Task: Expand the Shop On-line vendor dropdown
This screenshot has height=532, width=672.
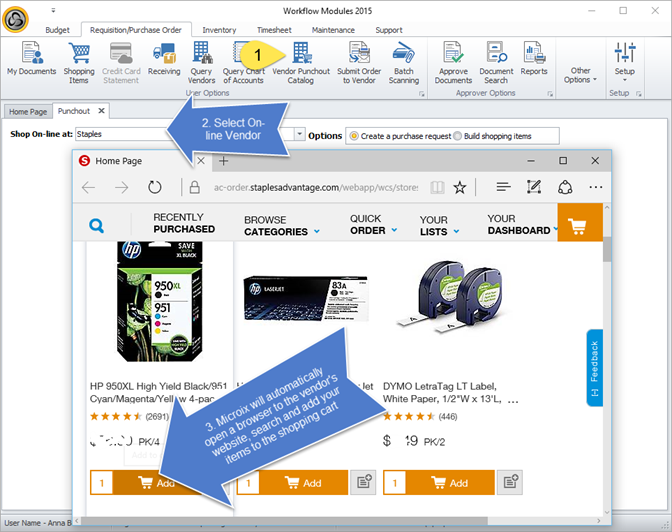Action: click(x=299, y=134)
